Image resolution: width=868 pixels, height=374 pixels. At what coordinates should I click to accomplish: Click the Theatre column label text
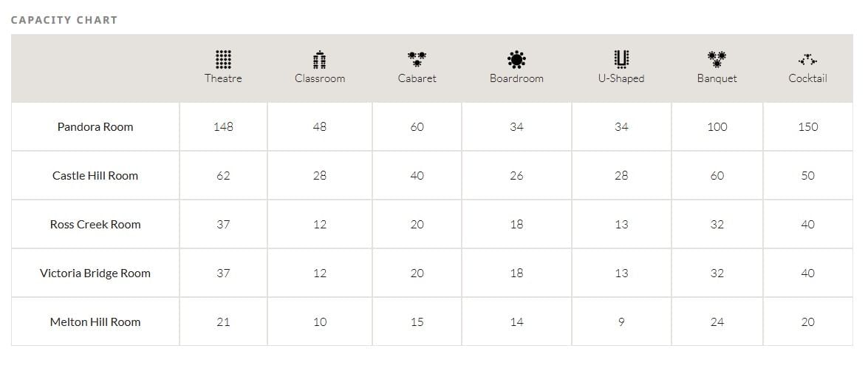pyautogui.click(x=223, y=78)
